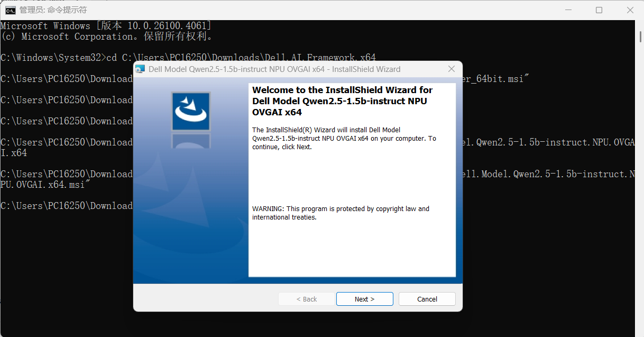This screenshot has height=337, width=644.
Task: Click the InstallShield icon in the dialog title bar
Action: 141,69
